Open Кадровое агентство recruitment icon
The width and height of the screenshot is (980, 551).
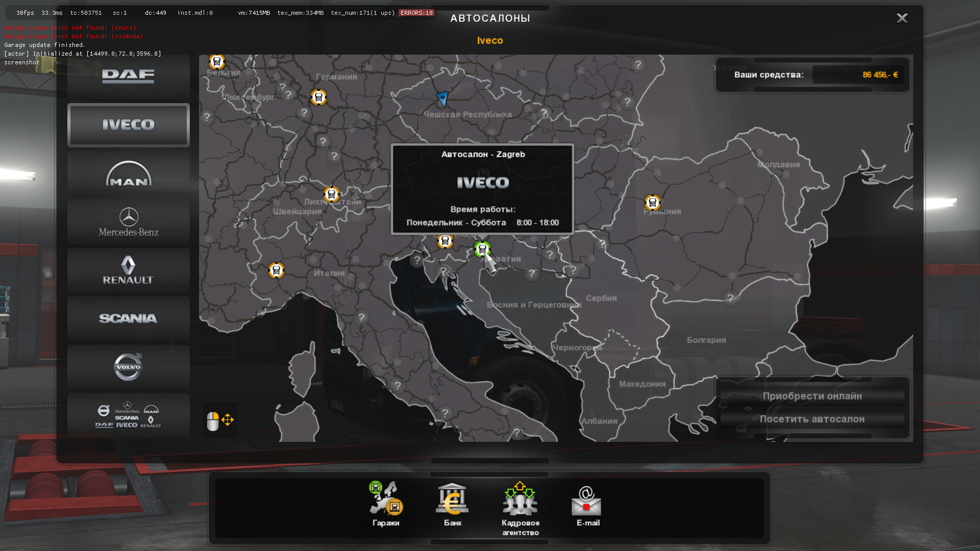520,499
